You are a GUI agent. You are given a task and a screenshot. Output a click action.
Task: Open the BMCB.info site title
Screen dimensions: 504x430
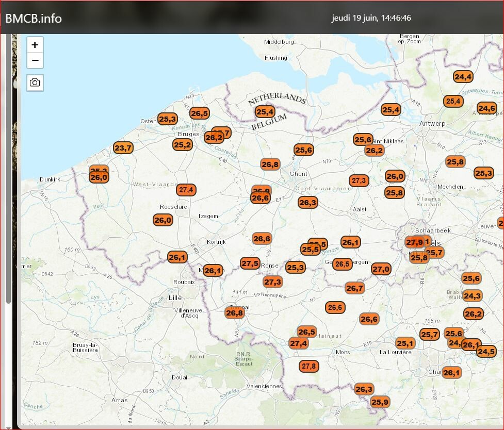34,19
